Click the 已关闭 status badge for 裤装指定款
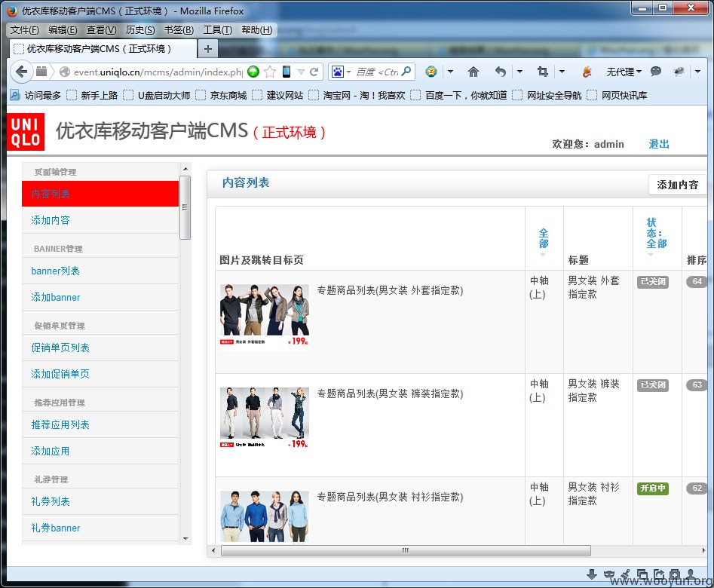 pyautogui.click(x=652, y=385)
